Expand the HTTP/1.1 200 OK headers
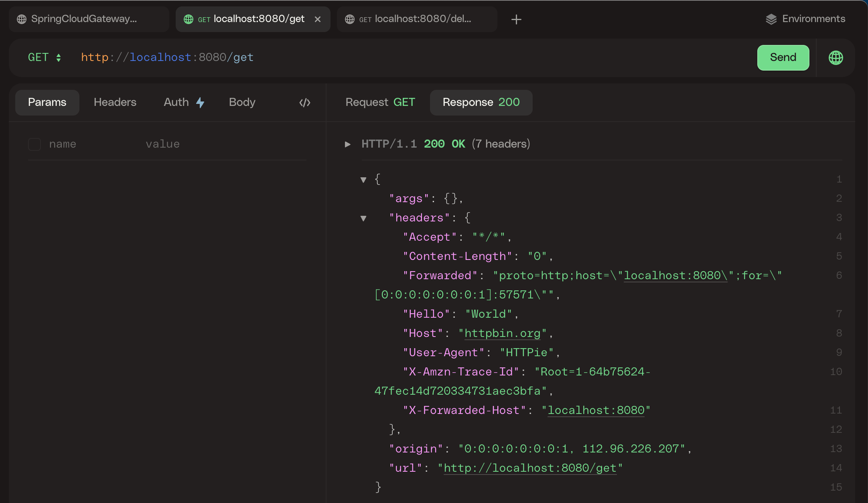Screen dimensions: 868x503 348,144
